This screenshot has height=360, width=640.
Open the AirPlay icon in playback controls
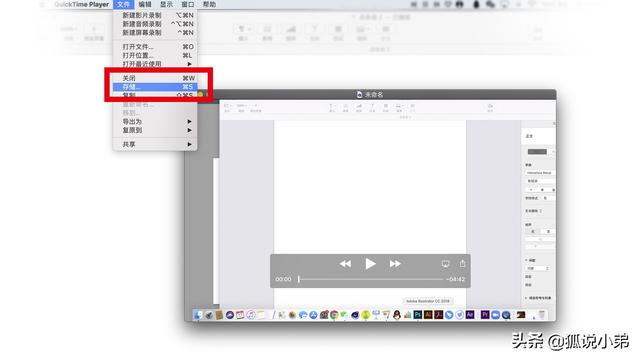445,264
